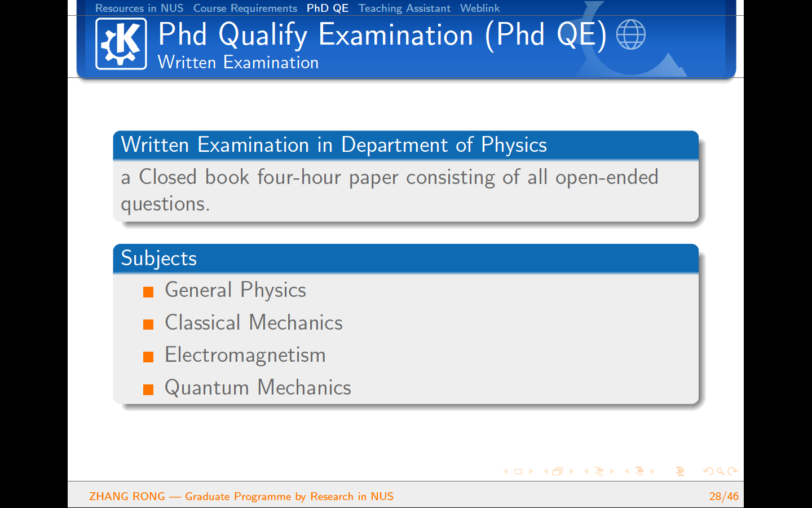Open the search magnifier navigation icon
Viewport: 812px width, 508px height.
click(721, 471)
